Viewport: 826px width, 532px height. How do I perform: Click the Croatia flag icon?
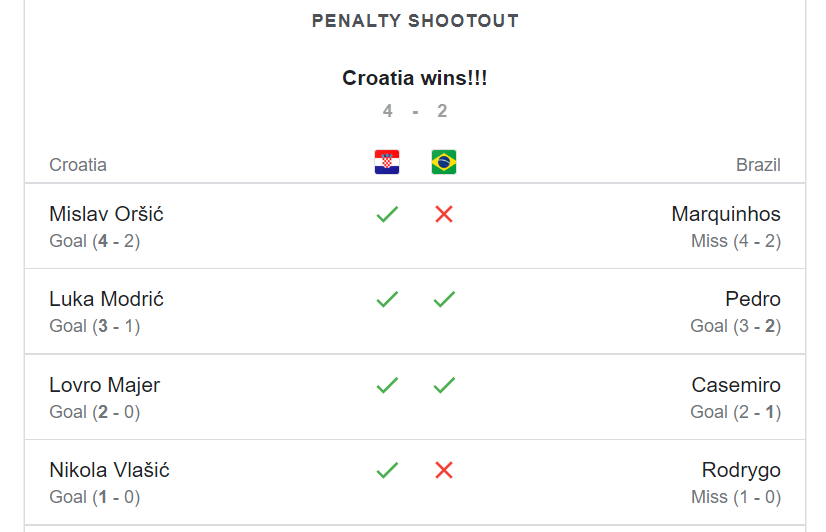[387, 162]
